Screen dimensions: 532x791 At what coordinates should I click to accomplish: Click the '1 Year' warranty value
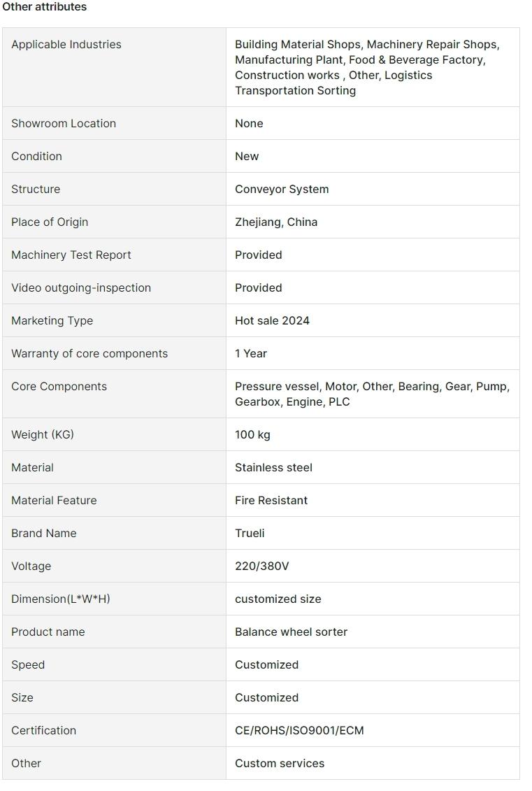(x=251, y=354)
